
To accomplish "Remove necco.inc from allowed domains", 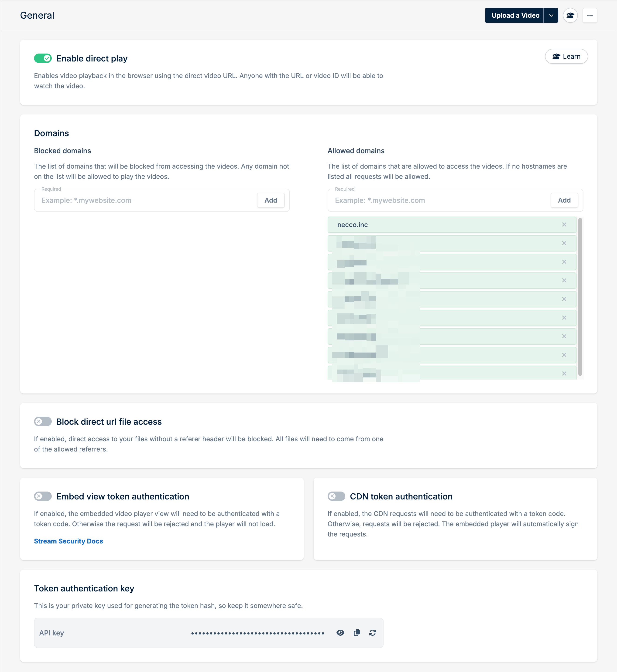I will point(564,224).
